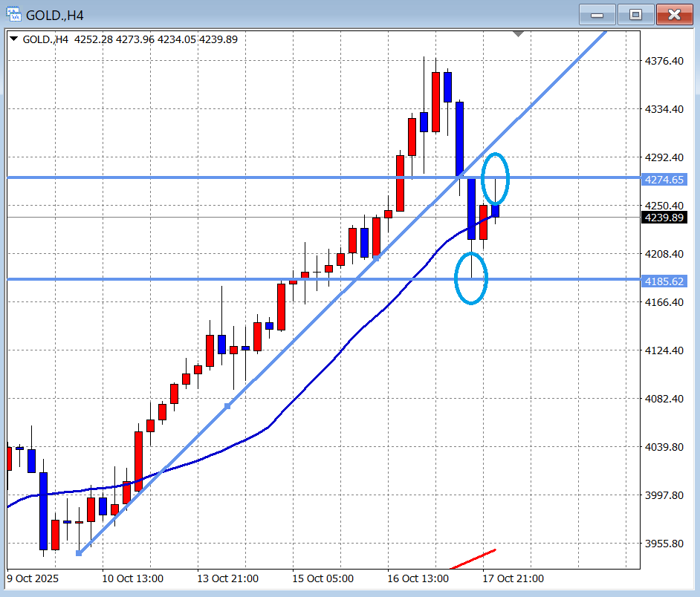
Task: Click the 9 Oct 2025 date label
Action: (33, 578)
